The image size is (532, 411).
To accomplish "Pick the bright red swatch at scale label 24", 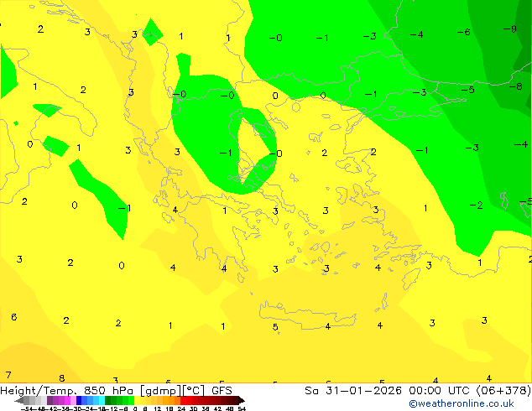I will point(183,400).
